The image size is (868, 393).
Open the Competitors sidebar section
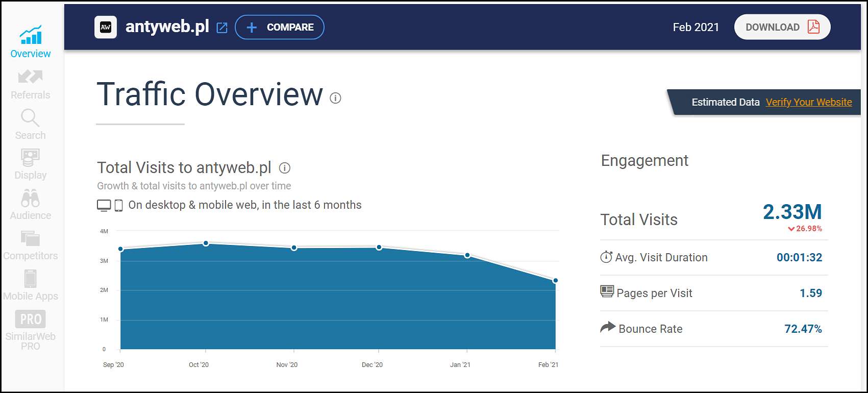pos(30,245)
